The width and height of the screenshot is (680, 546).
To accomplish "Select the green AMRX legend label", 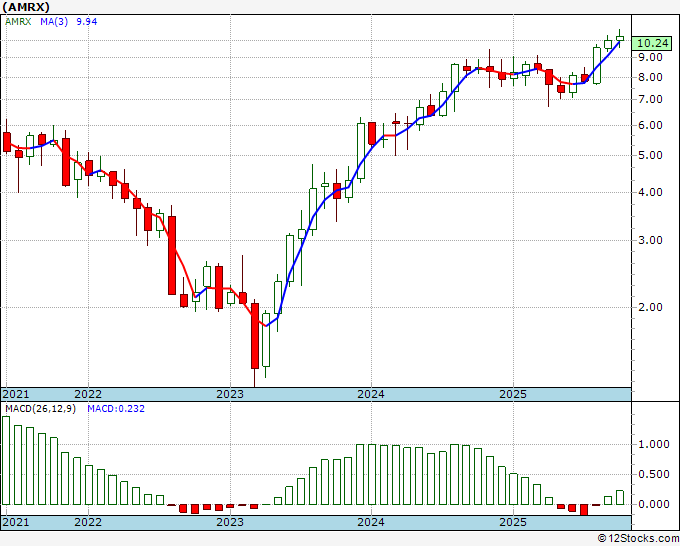I will tap(18, 22).
